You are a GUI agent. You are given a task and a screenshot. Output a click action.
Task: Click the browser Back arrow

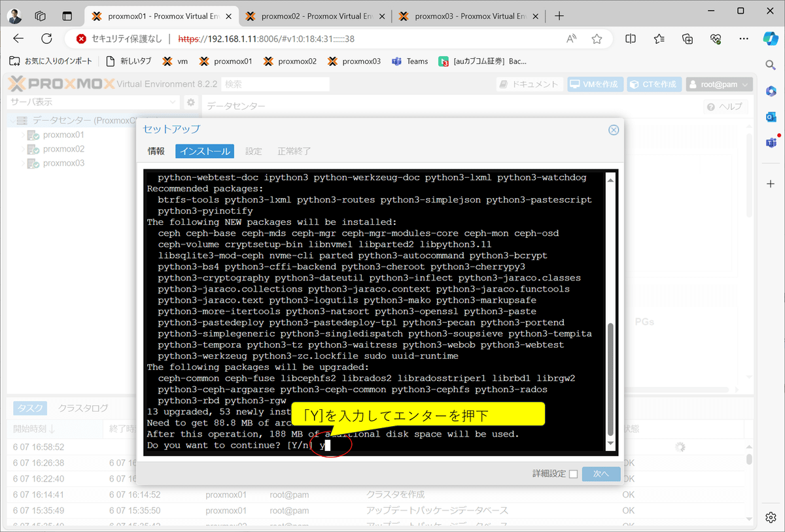[18, 39]
